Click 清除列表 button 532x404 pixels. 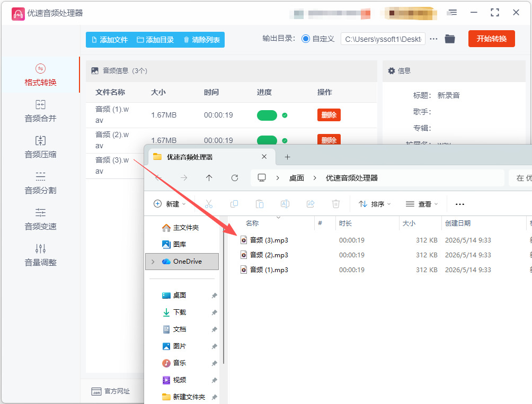click(202, 40)
